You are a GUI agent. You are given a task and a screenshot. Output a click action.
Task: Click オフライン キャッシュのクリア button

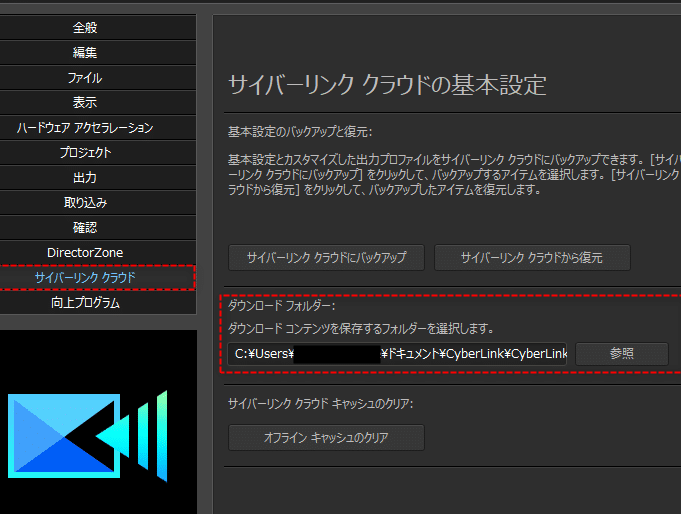(x=326, y=438)
